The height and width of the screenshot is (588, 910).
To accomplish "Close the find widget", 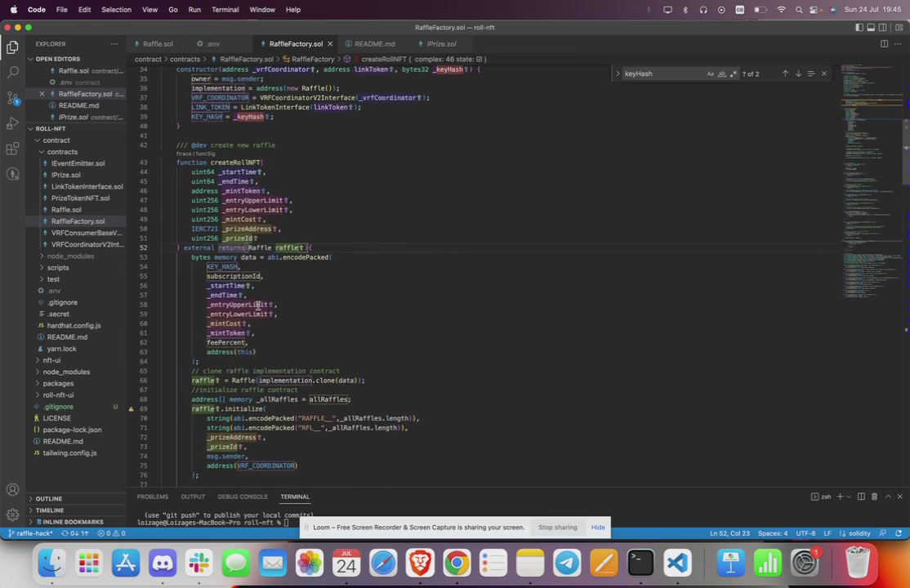I will click(x=824, y=73).
